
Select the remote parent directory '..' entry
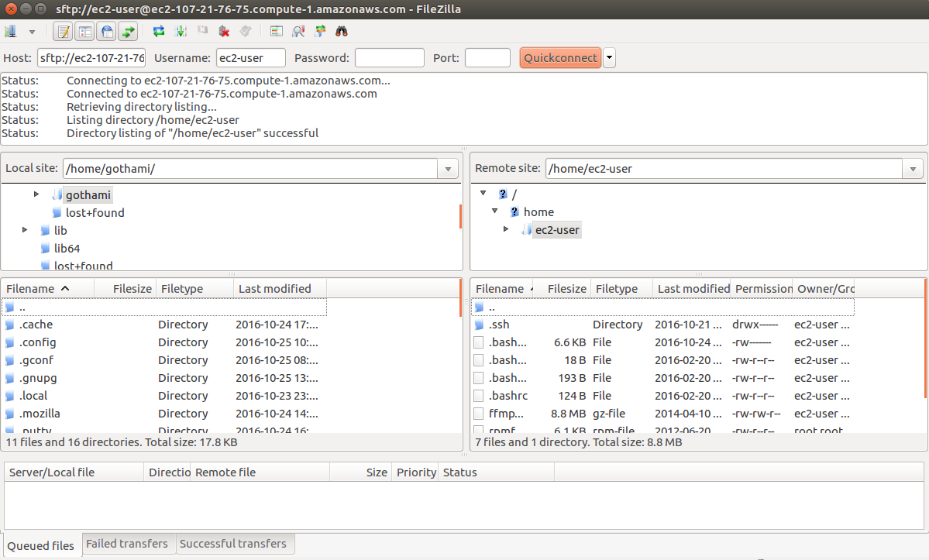663,307
